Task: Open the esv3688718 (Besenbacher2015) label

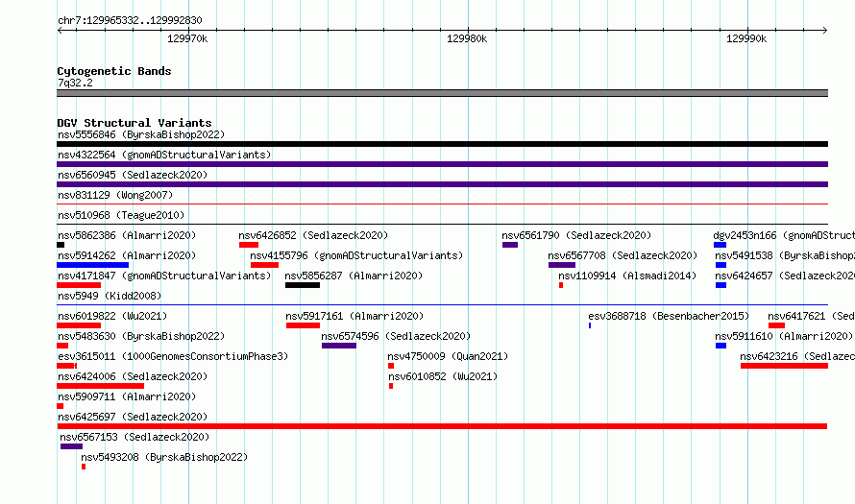Action: [x=669, y=316]
